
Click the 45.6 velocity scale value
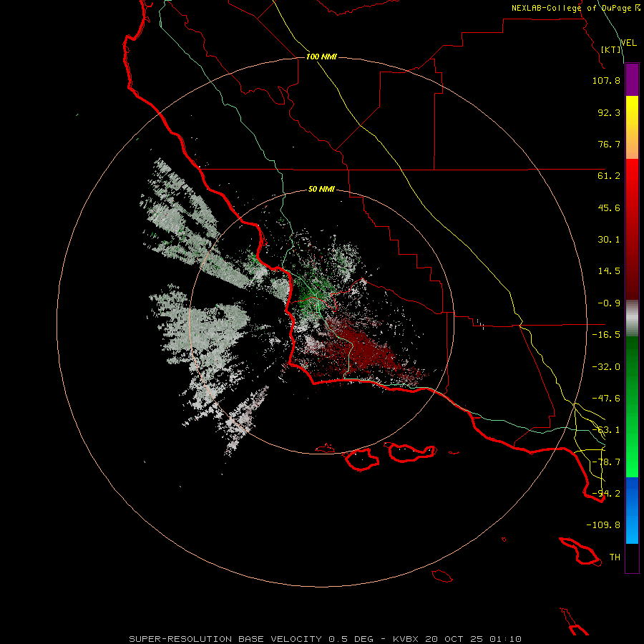pyautogui.click(x=609, y=208)
